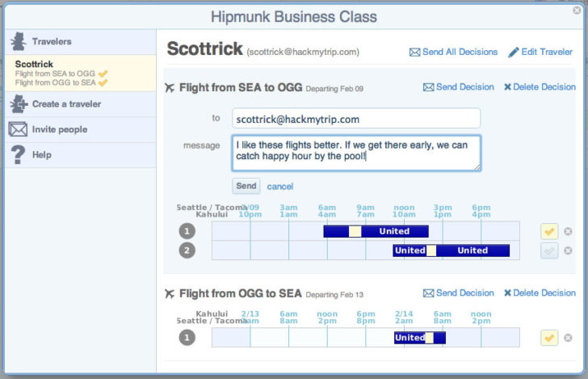The height and width of the screenshot is (379, 588).
Task: Click the cancel link
Action: [280, 187]
